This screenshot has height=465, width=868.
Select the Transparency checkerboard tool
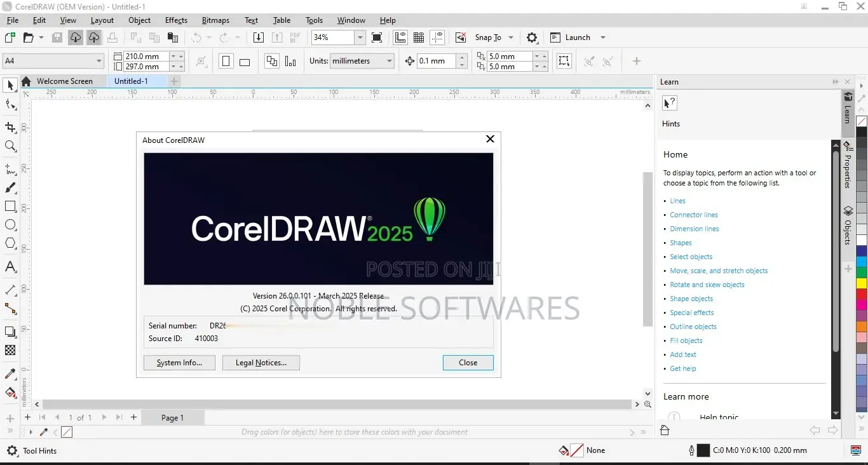pyautogui.click(x=10, y=350)
